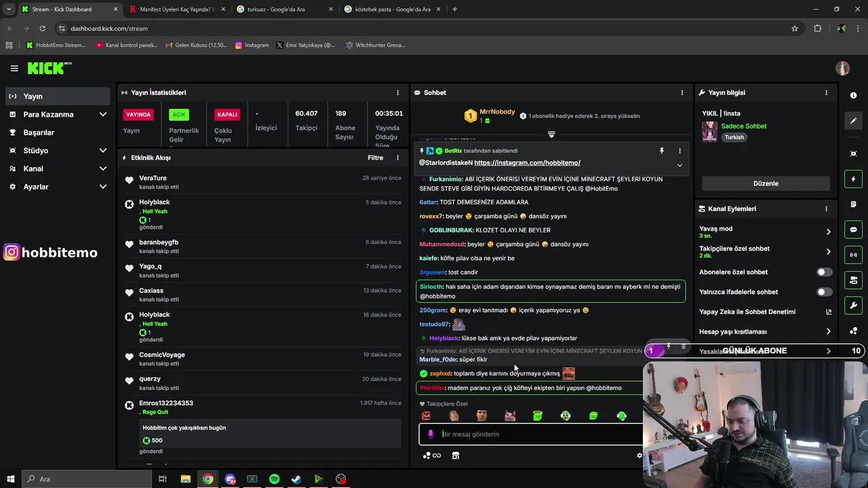Viewport: 868px width, 488px height.
Task: Open File Explorer from the taskbar
Action: point(185,479)
